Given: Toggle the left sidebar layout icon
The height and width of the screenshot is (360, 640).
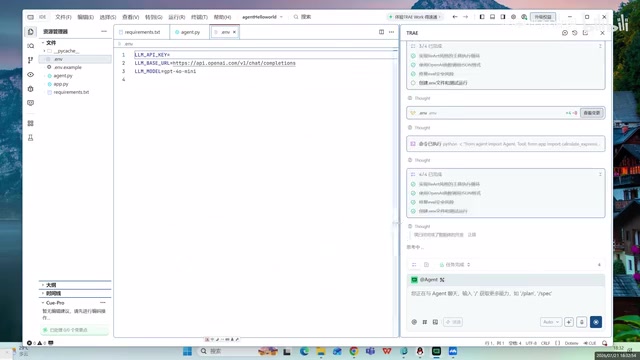Looking at the screenshot, I should coord(482,17).
